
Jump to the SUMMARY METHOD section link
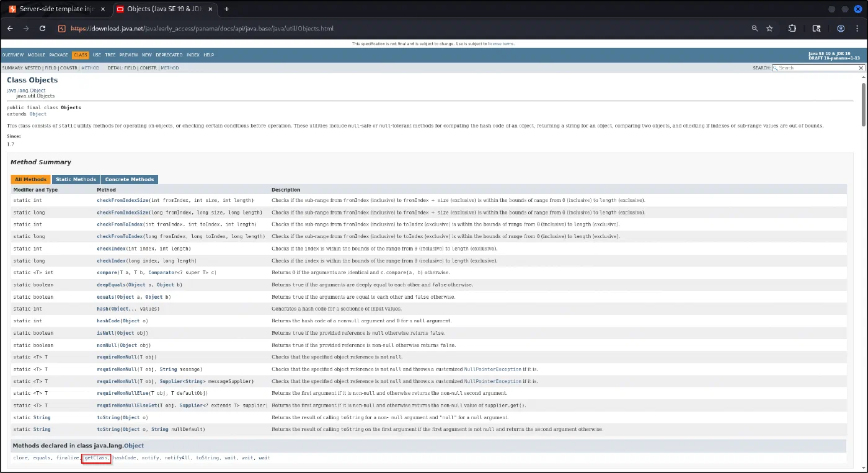pos(90,68)
